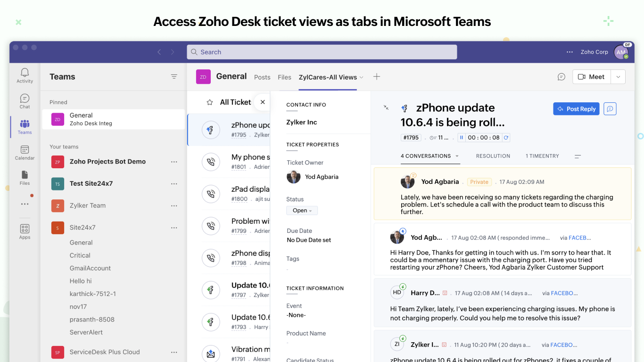Close the ticket properties panel with X
644x362 pixels.
point(263,102)
